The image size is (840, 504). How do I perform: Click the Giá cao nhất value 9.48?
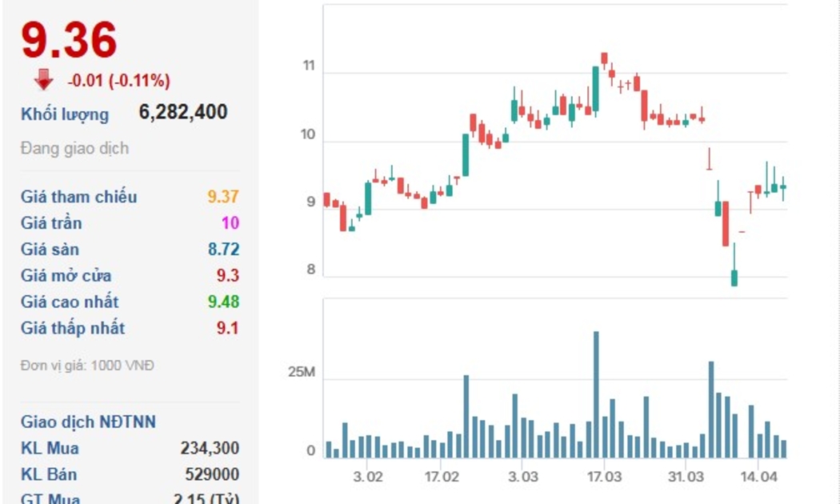tap(223, 302)
